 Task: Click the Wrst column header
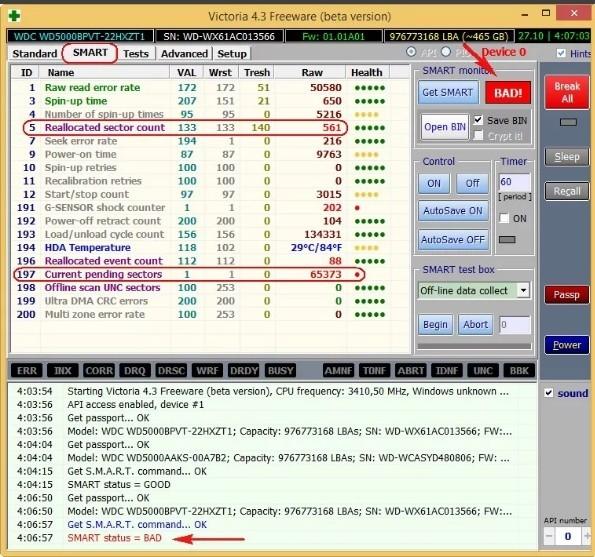pyautogui.click(x=220, y=72)
